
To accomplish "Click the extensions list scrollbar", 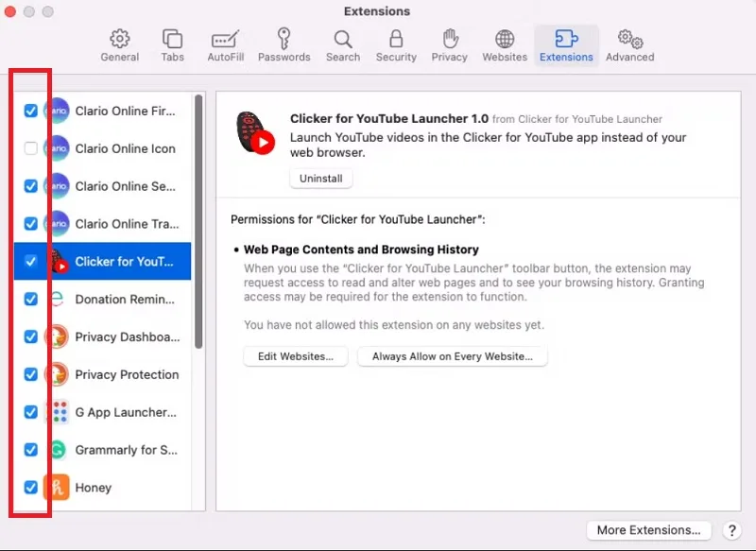I will pos(198,221).
